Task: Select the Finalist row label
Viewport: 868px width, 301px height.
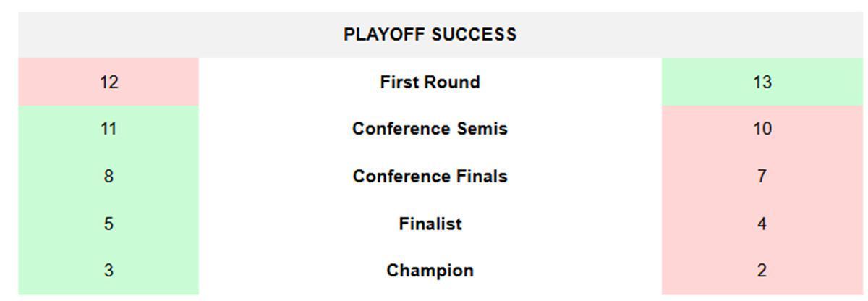Action: pos(430,224)
